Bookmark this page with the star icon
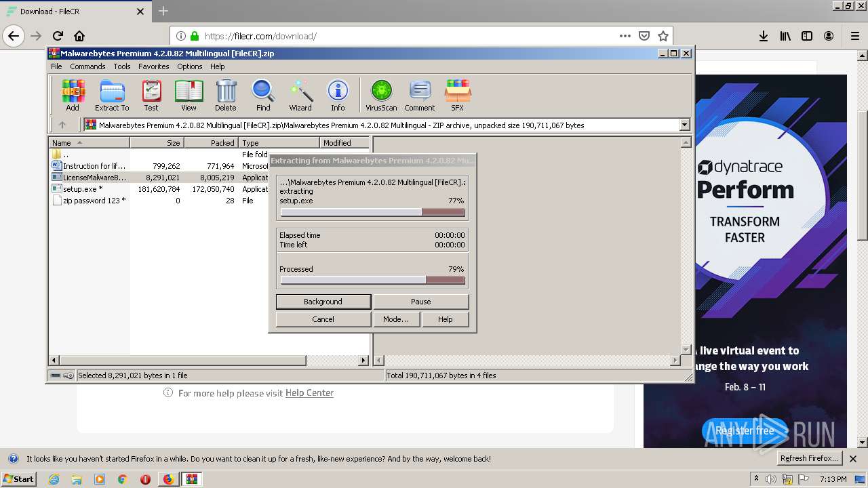Image resolution: width=868 pixels, height=488 pixels. 663,36
